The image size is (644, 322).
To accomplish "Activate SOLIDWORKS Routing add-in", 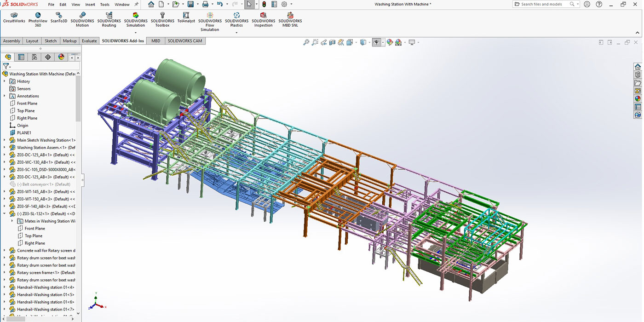I will (x=109, y=18).
